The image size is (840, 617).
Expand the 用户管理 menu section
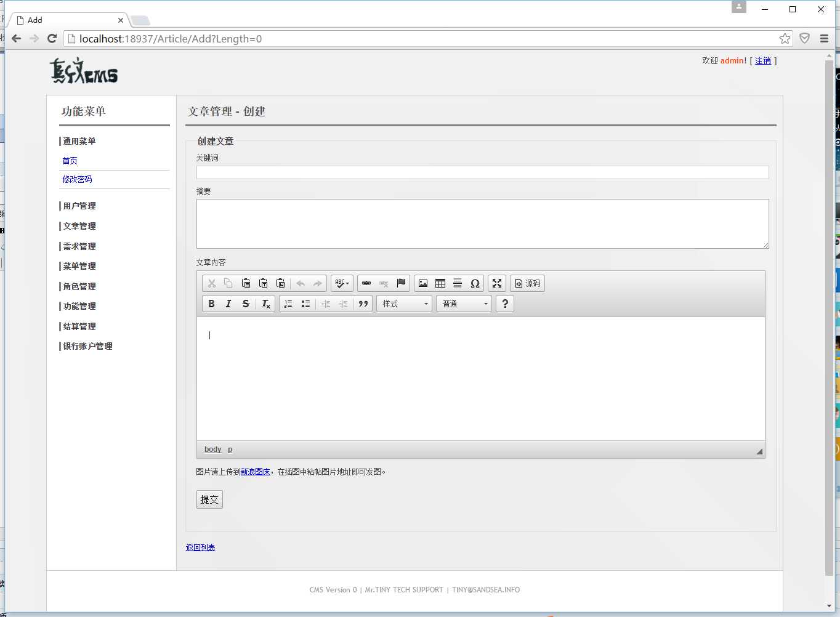[x=79, y=206]
